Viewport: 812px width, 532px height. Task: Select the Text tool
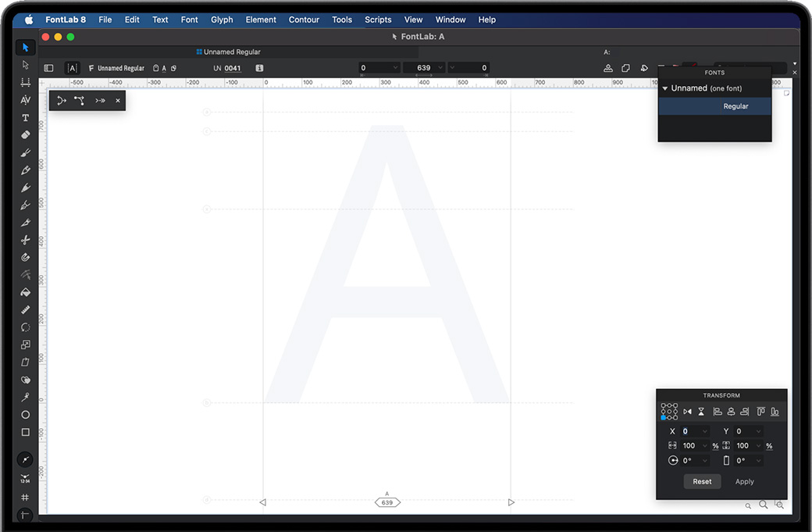pyautogui.click(x=25, y=118)
